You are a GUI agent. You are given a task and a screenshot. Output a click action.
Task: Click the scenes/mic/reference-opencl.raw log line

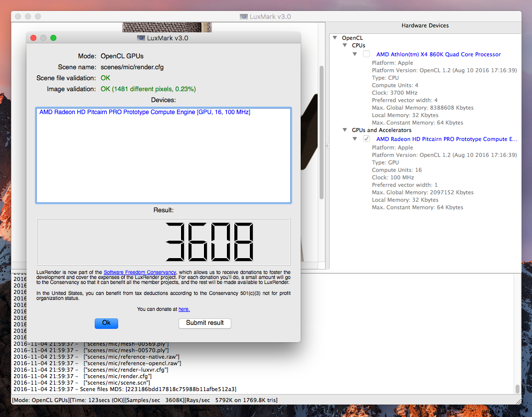tap(97, 363)
